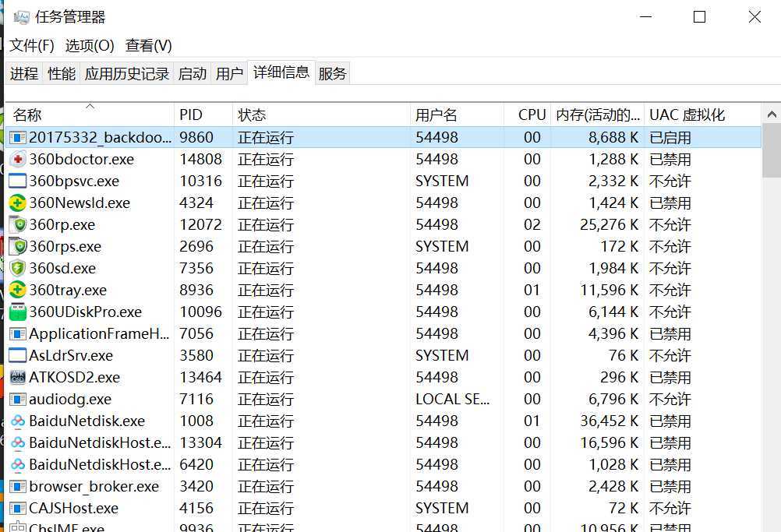Viewport: 781px width, 532px height.
Task: Select the AsLdrSrv.exe process name
Action: (71, 356)
